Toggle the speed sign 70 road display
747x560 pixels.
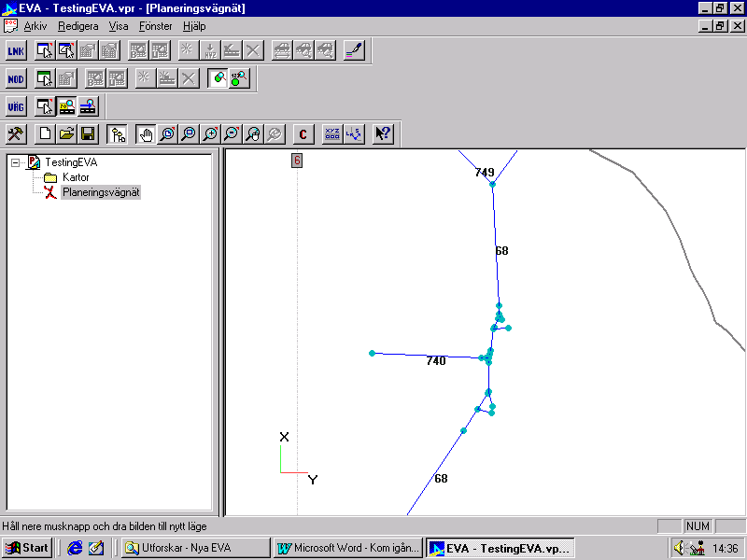66,106
